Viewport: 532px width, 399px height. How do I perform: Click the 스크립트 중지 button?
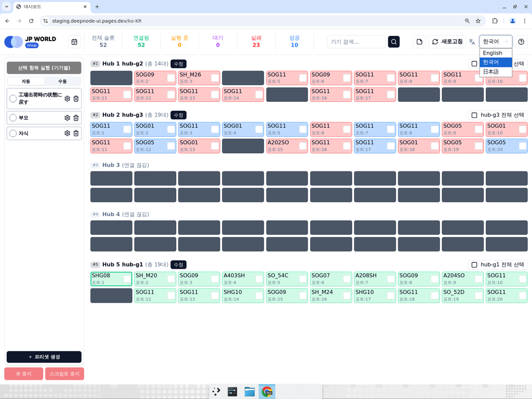(x=64, y=374)
